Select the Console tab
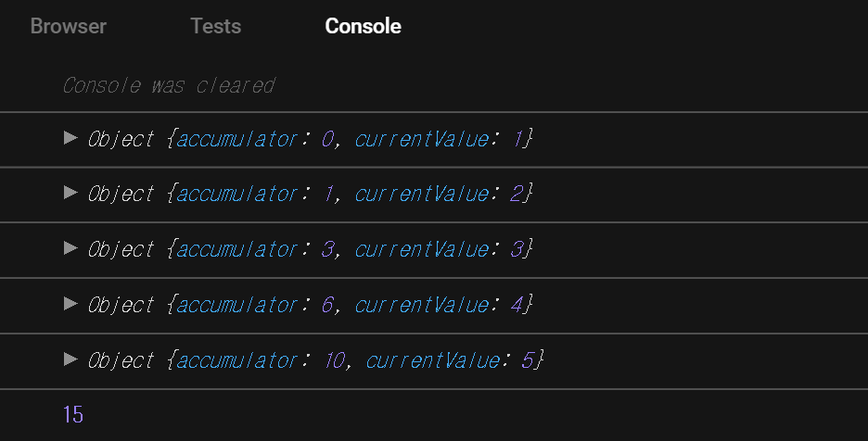The image size is (868, 441). tap(363, 26)
